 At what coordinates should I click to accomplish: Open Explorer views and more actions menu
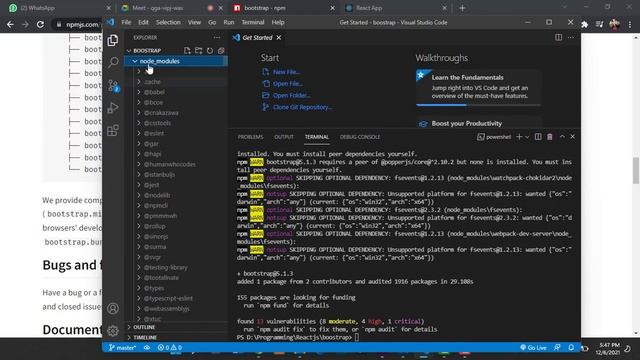click(217, 38)
